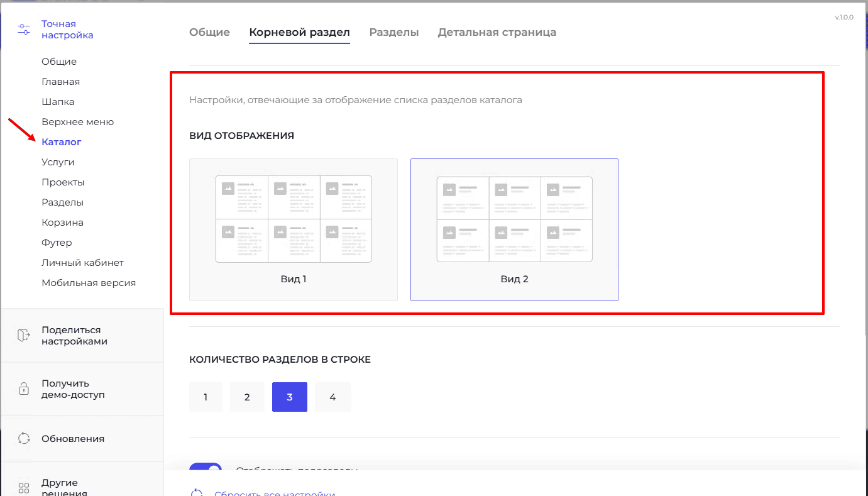Image resolution: width=868 pixels, height=496 pixels.
Task: Select 4 sections per row
Action: [332, 397]
